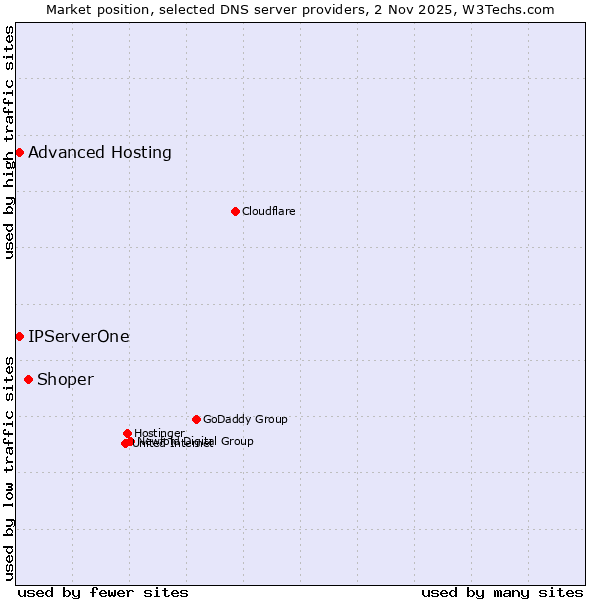Click 'used by many sites' axis label
Image resolution: width=600 pixels, height=600 pixels.
(x=502, y=592)
